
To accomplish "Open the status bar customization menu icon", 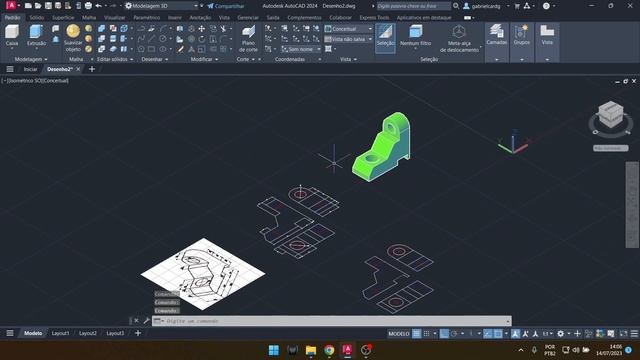I will 634,334.
